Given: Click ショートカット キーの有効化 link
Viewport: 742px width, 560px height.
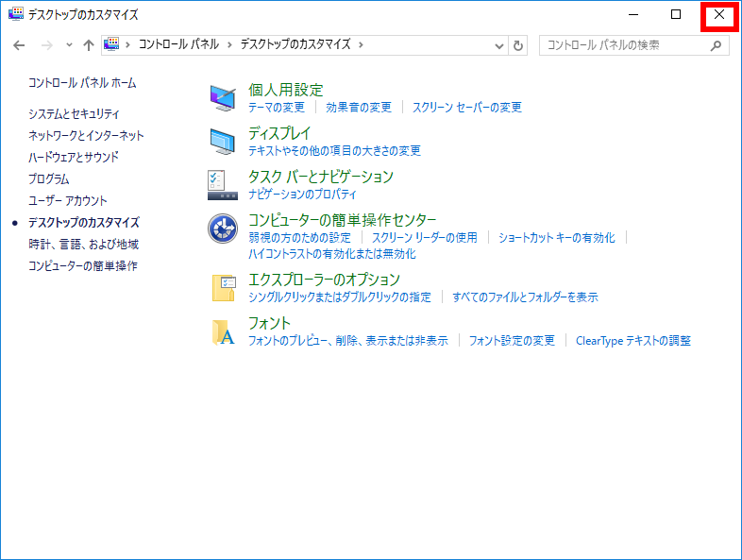Looking at the screenshot, I should [557, 238].
